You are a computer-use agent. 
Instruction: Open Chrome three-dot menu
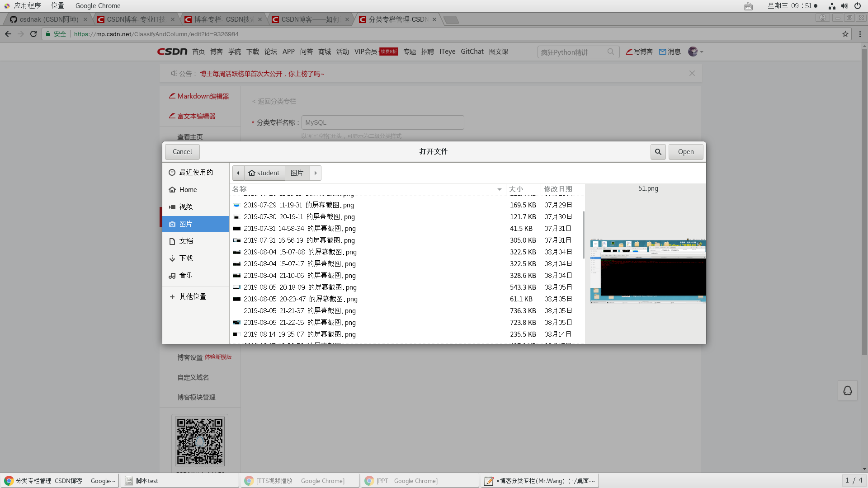tap(860, 34)
